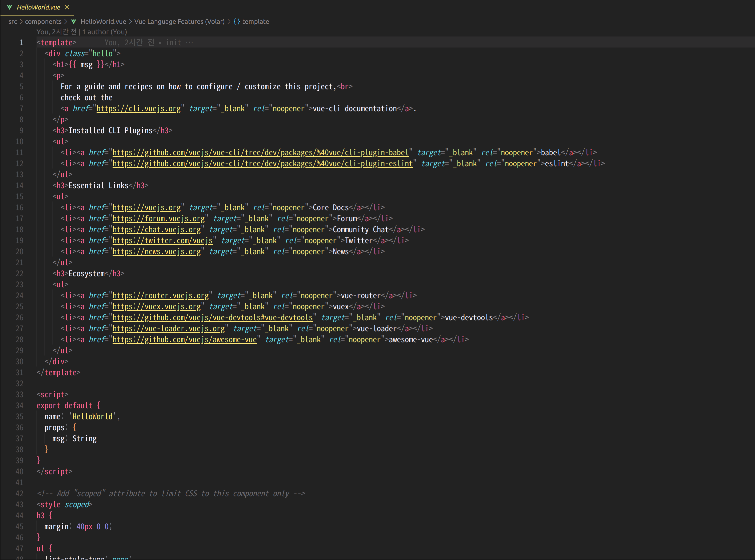Follow the https://router.vuejs.org link
The height and width of the screenshot is (560, 755).
click(160, 295)
